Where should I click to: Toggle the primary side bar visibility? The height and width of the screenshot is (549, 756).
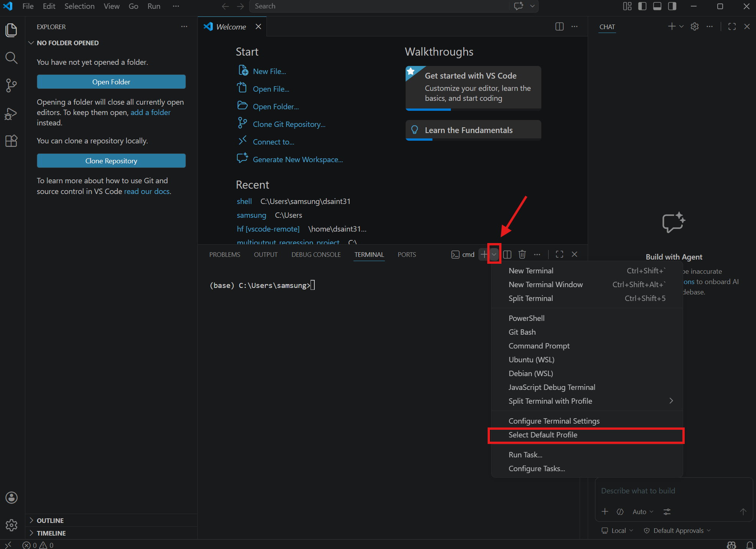pos(643,6)
